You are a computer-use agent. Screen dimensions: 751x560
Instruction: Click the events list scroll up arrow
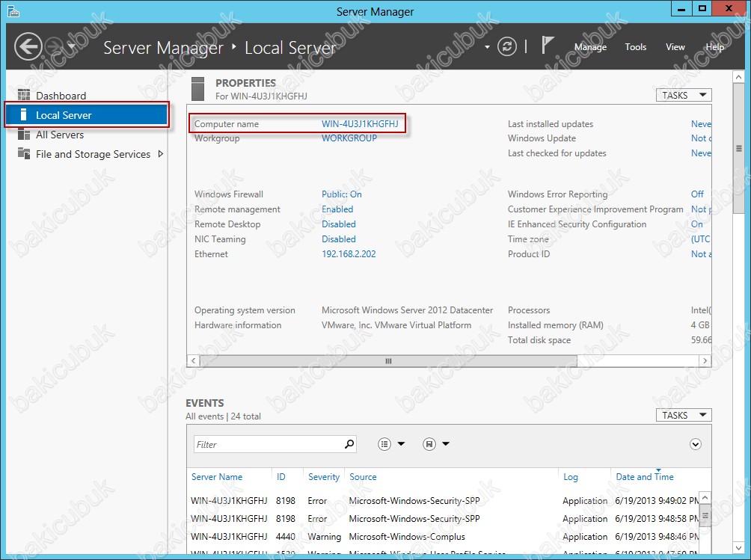(705, 498)
